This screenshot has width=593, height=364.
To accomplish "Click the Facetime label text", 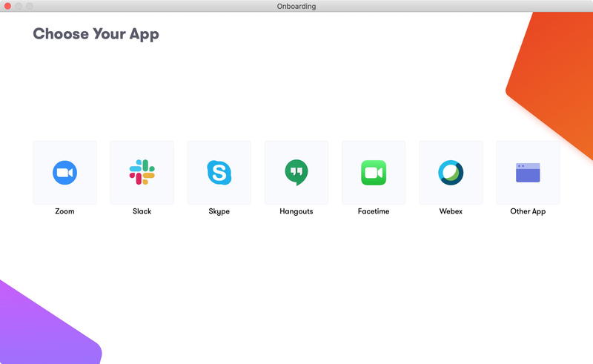I will pos(374,211).
